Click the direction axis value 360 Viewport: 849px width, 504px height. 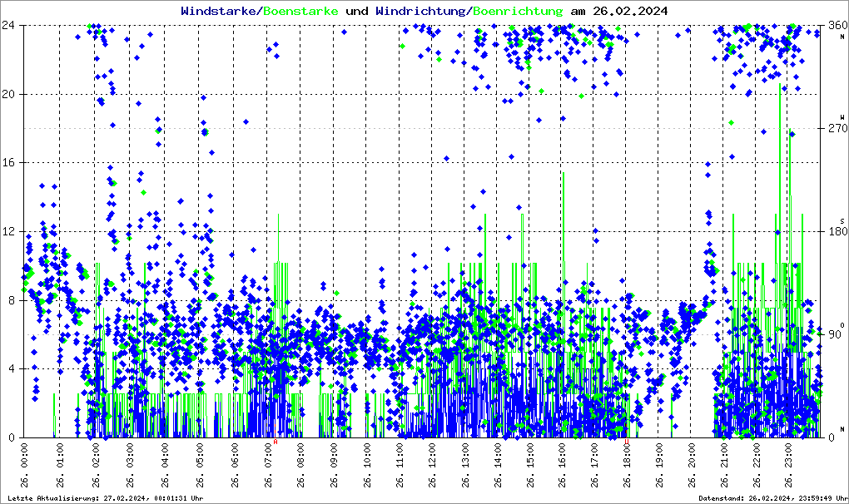click(837, 26)
